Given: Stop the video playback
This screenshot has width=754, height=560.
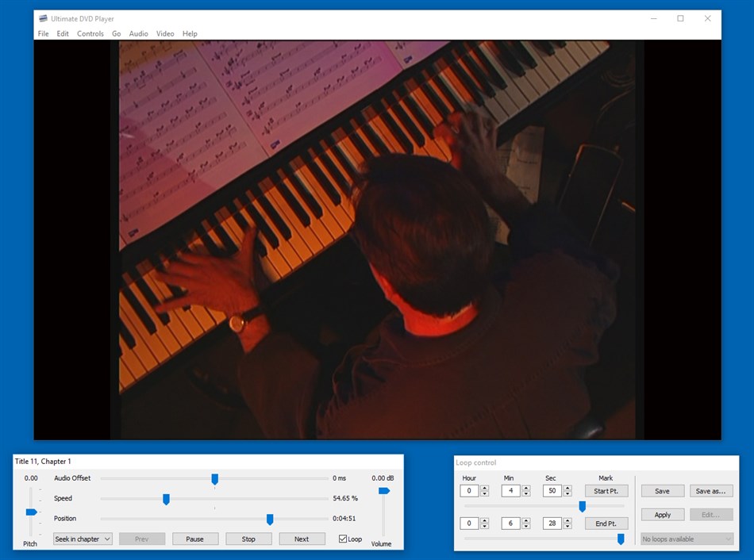Looking at the screenshot, I should pos(248,539).
